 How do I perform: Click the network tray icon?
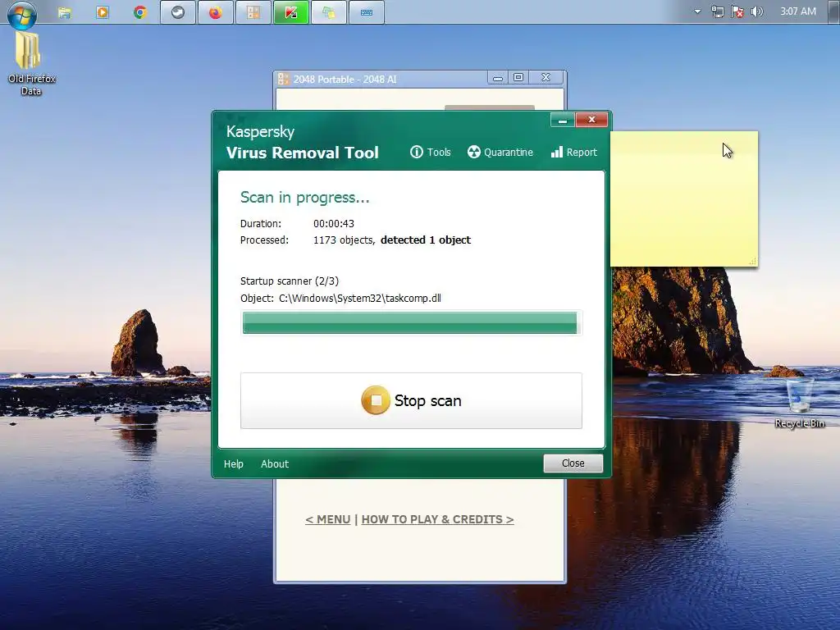coord(717,11)
